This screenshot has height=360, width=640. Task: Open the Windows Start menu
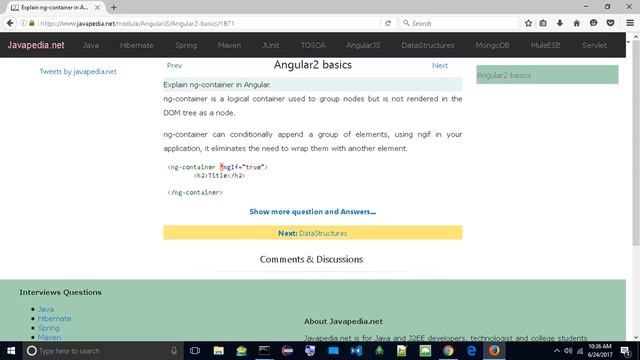[x=11, y=351]
